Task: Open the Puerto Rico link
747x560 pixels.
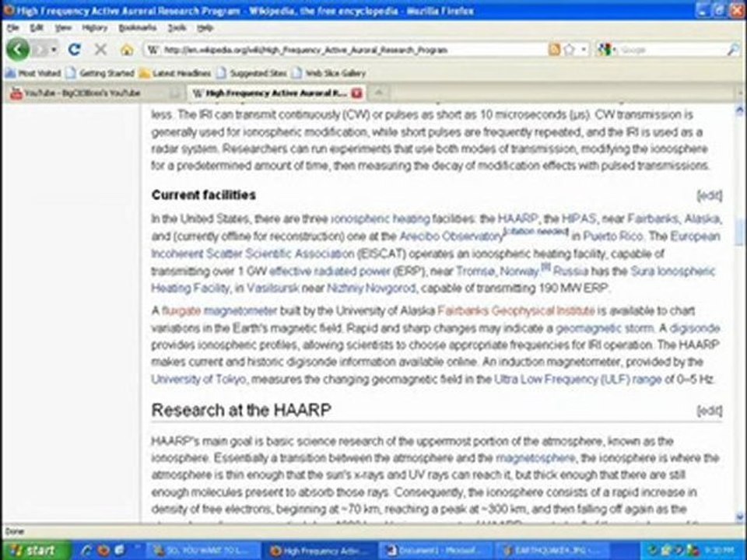Action: (x=613, y=236)
